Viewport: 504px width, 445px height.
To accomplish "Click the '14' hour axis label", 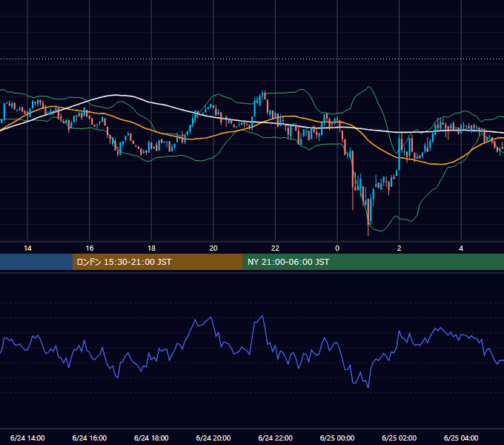I will click(x=27, y=248).
